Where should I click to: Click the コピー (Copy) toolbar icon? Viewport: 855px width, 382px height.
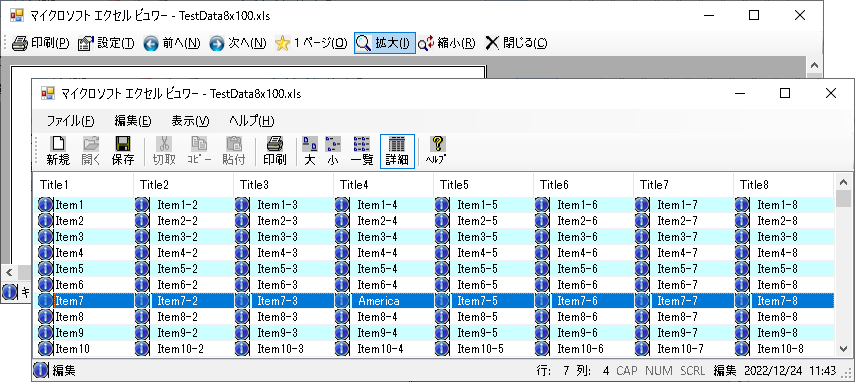pyautogui.click(x=199, y=151)
